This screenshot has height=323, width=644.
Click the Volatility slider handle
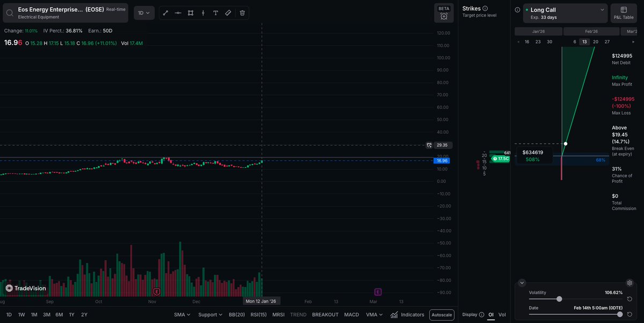point(559,299)
